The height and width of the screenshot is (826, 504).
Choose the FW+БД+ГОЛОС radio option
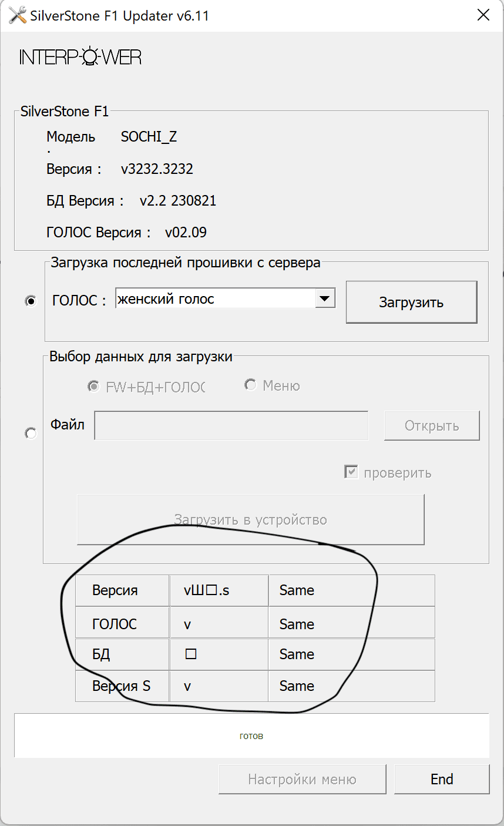pos(93,386)
